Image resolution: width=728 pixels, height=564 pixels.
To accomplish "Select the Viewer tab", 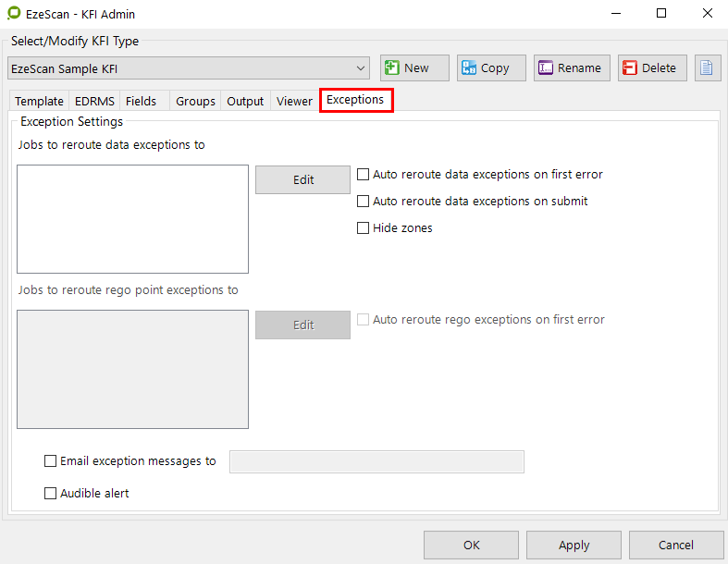I will click(294, 102).
